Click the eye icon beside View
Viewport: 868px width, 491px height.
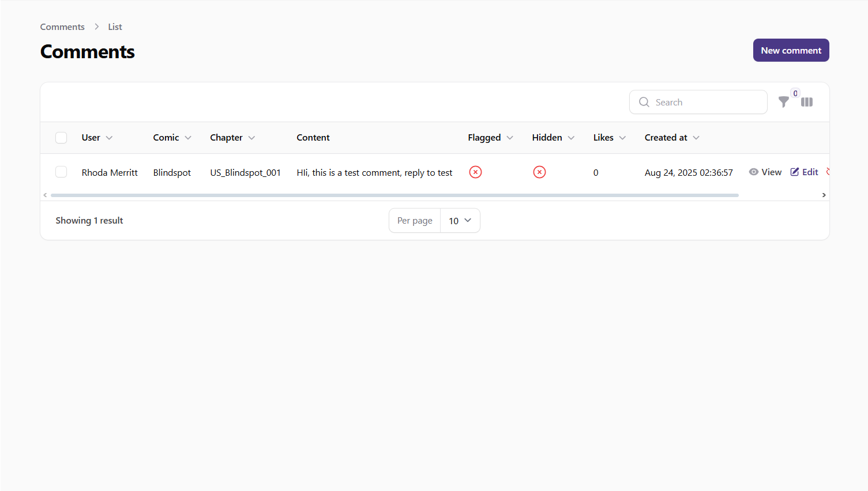754,172
